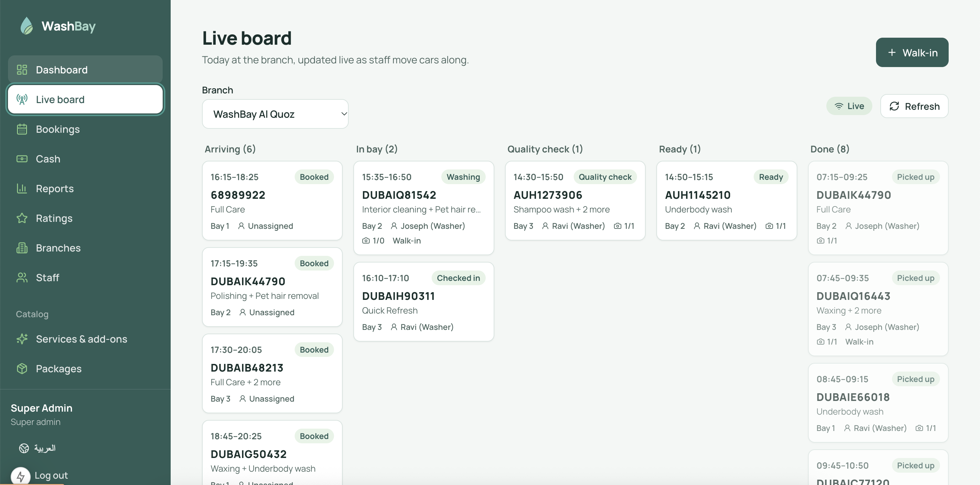Click the Ratings star icon
Image resolution: width=980 pixels, height=485 pixels.
click(22, 218)
